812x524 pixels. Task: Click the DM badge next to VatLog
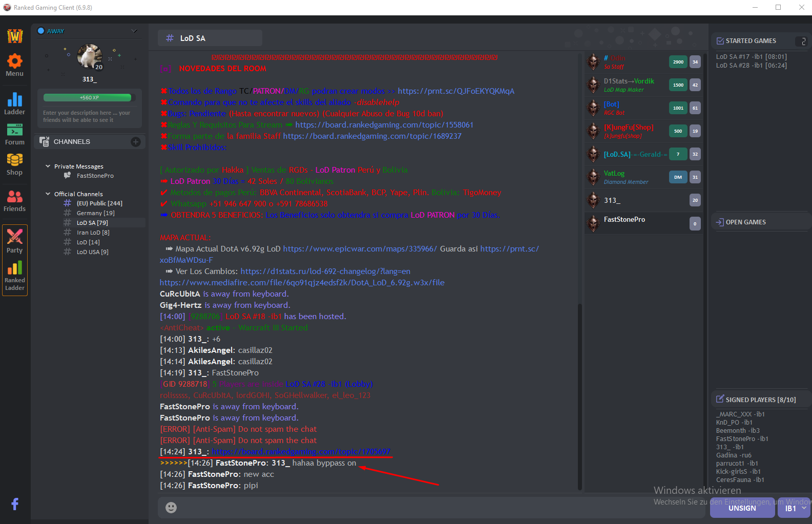(678, 177)
